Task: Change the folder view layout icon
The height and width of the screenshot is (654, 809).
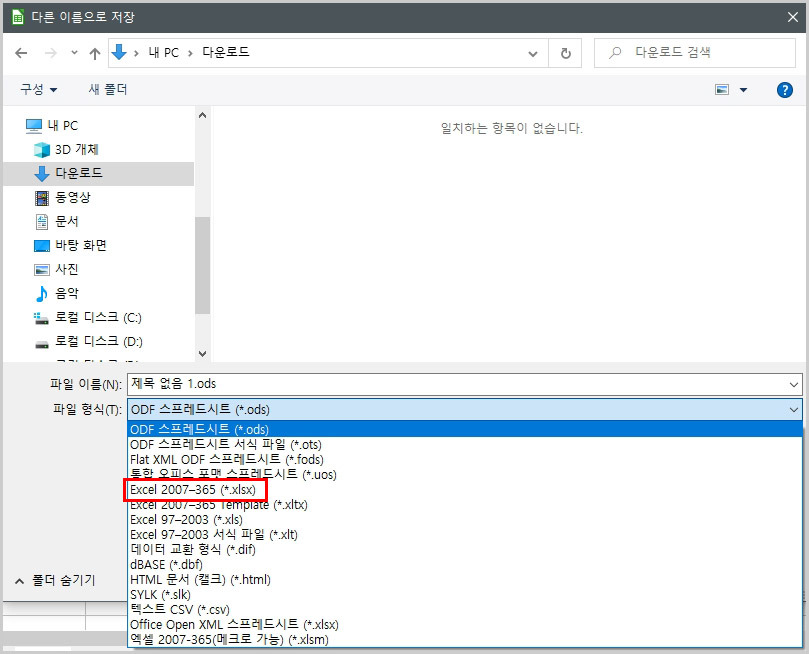Action: coord(721,89)
